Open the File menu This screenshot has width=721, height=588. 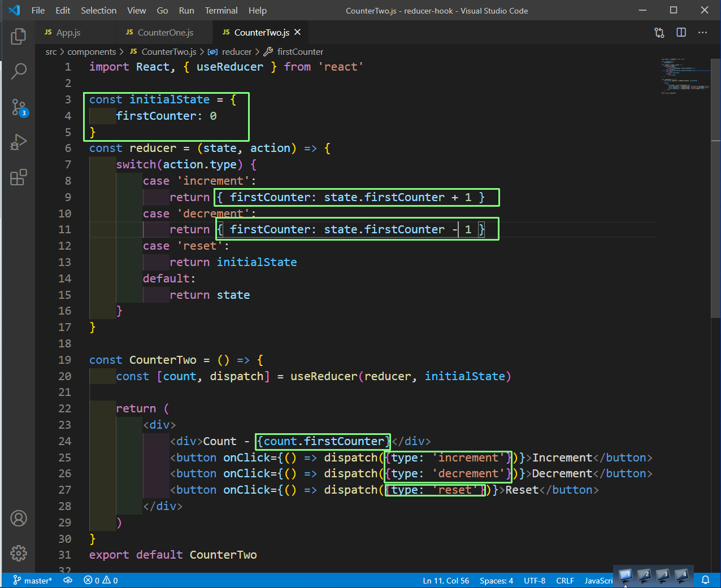[x=38, y=10]
